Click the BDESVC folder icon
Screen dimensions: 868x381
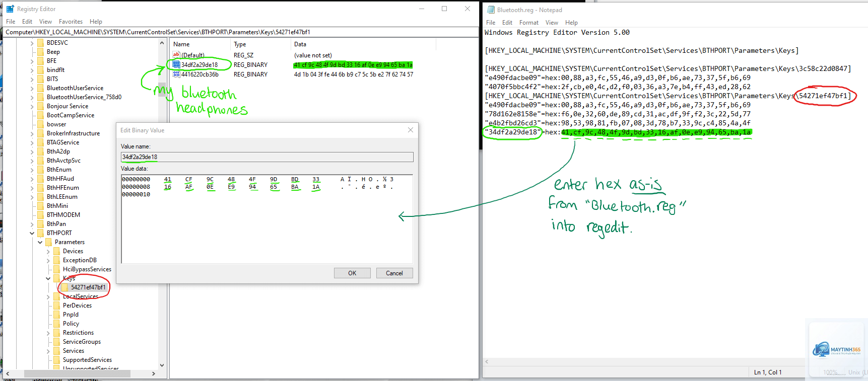pos(40,43)
